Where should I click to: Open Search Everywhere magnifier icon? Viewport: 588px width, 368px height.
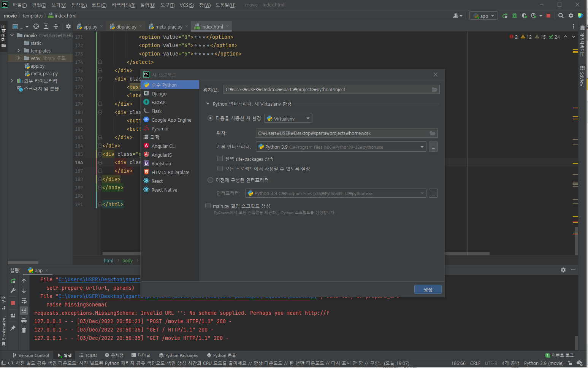point(561,16)
